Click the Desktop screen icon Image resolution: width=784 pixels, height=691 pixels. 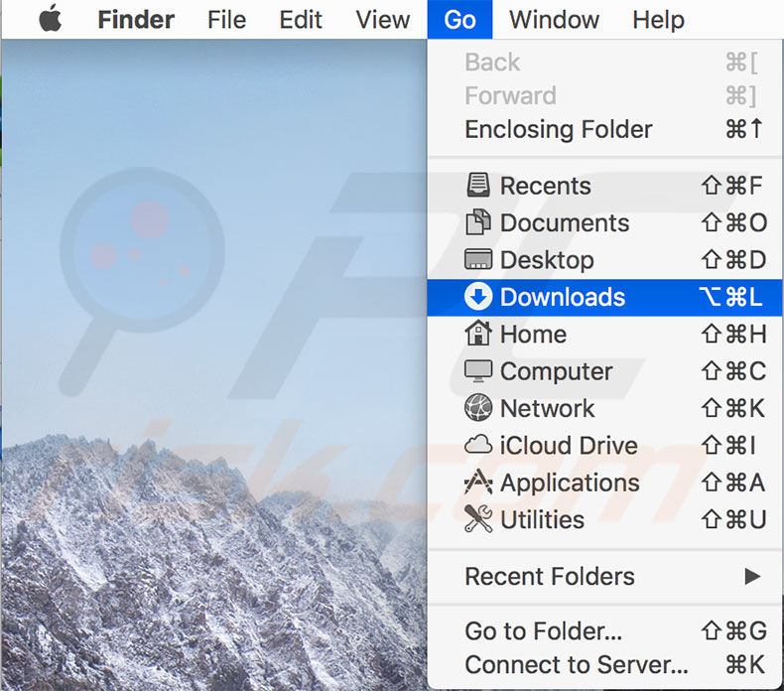tap(478, 259)
